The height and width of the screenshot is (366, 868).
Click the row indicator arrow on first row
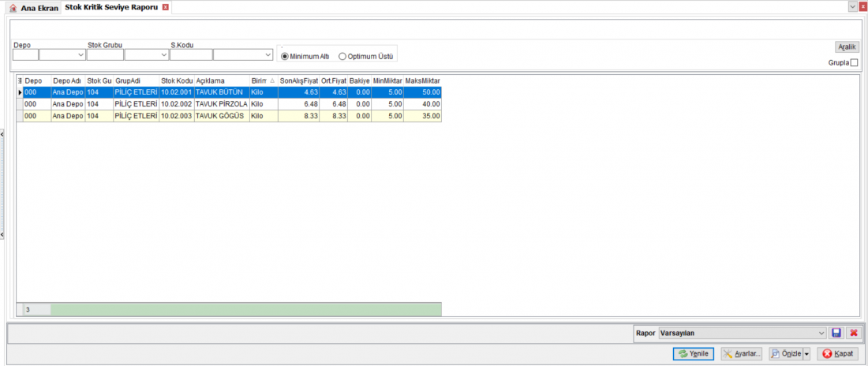[20, 92]
